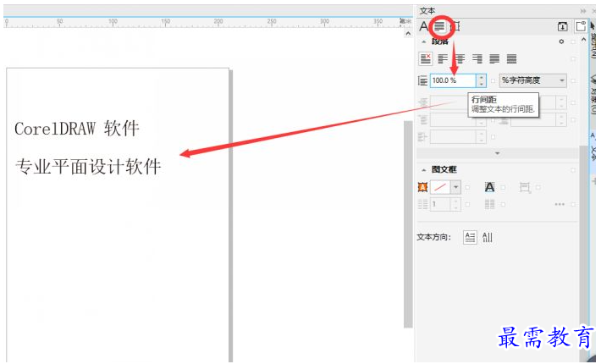Click the canvas vertical scrollbar up arrow
Image resolution: width=601 pixels, height=364 pixels.
pyautogui.click(x=408, y=33)
